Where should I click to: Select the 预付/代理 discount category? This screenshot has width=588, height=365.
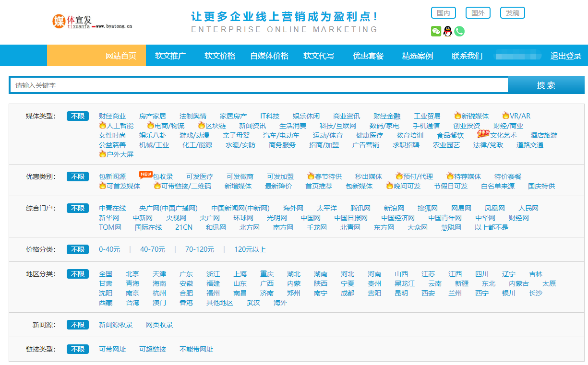[x=414, y=177]
